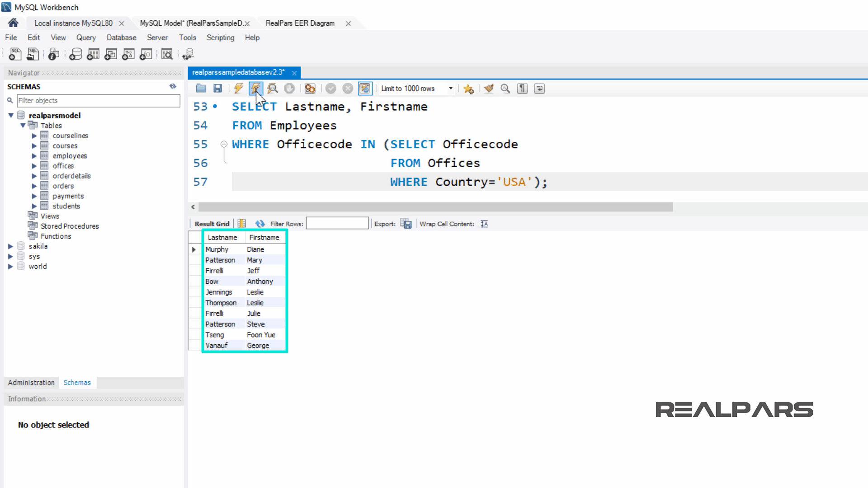Toggle word wrap in the SQL editor
The height and width of the screenshot is (488, 868).
(539, 89)
